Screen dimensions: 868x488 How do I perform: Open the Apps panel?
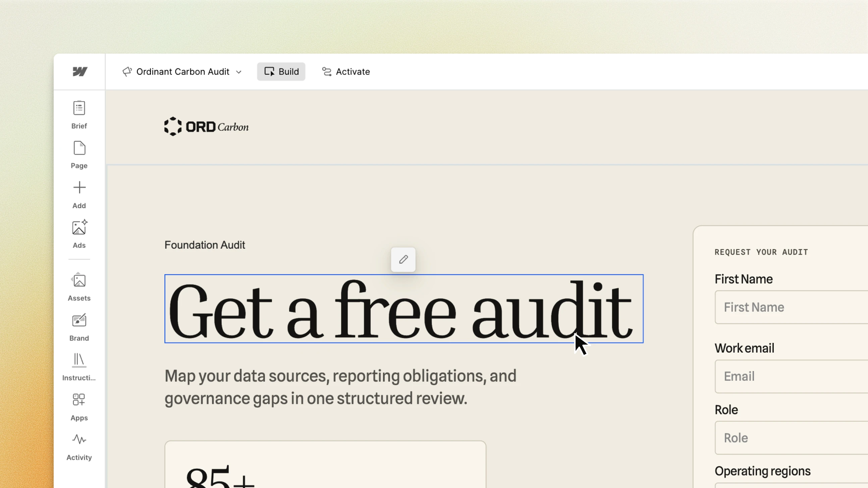(x=79, y=407)
